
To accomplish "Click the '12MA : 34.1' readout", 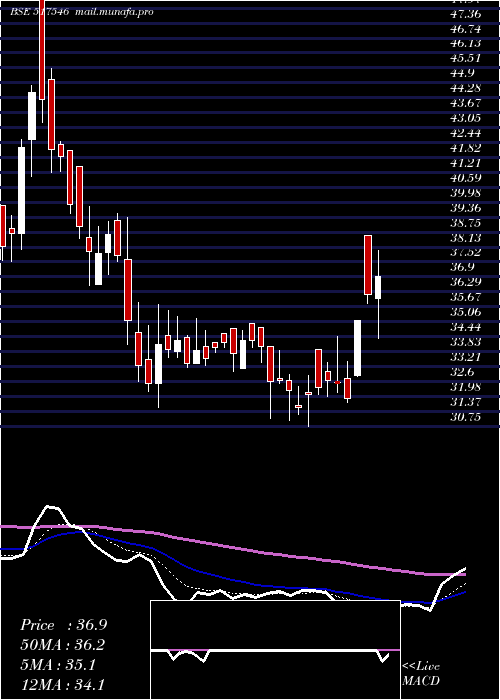I will point(63,684).
